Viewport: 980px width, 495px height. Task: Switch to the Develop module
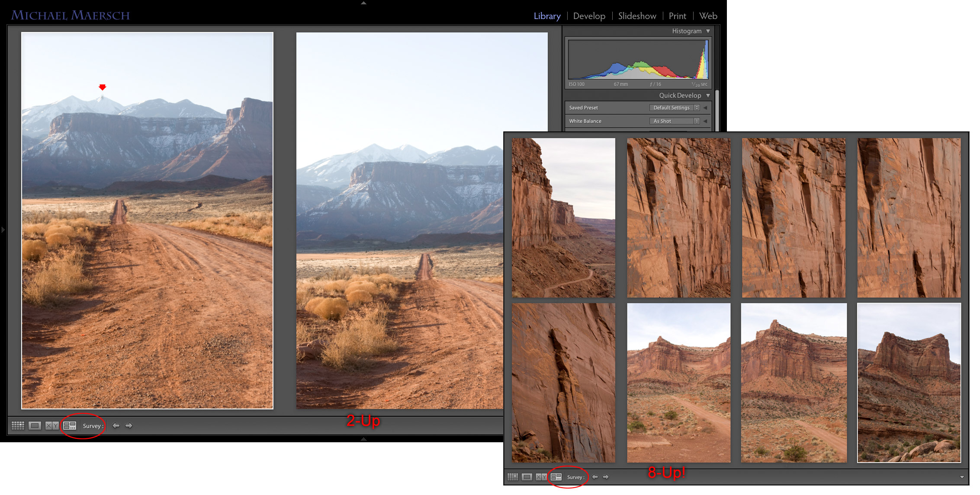589,16
